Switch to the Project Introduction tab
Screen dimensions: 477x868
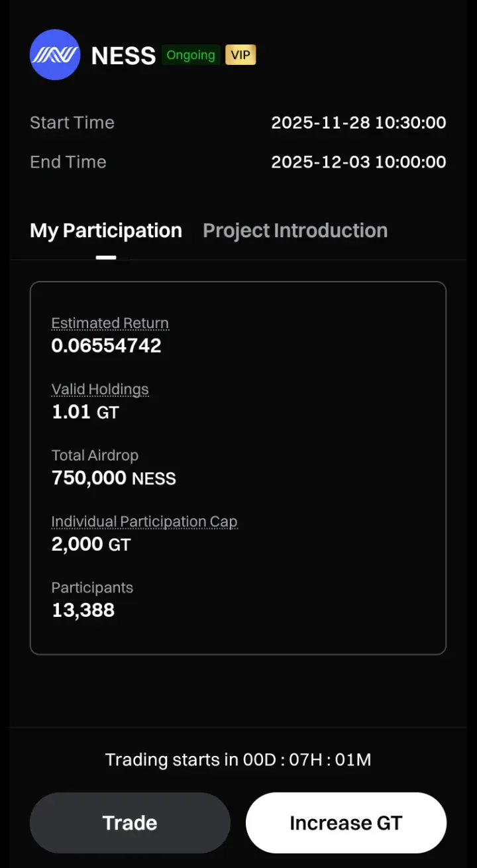pyautogui.click(x=295, y=231)
